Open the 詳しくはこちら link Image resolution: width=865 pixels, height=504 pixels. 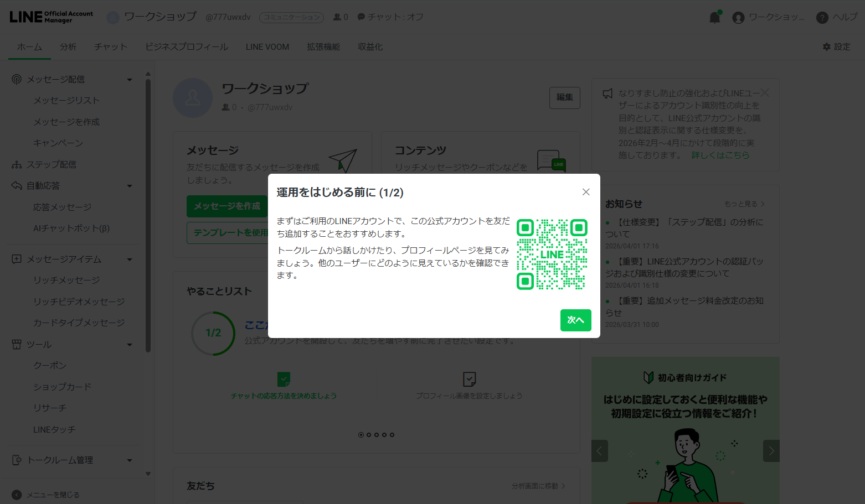point(720,155)
